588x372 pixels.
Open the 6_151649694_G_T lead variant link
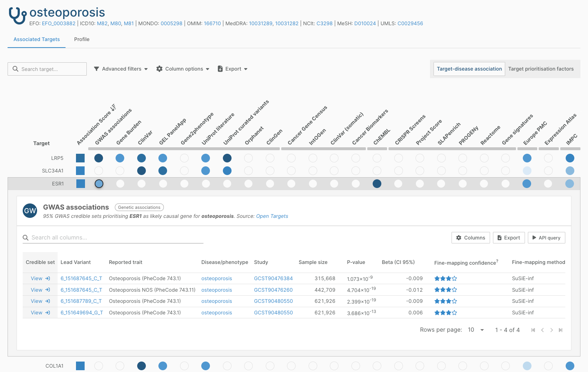[82, 313]
